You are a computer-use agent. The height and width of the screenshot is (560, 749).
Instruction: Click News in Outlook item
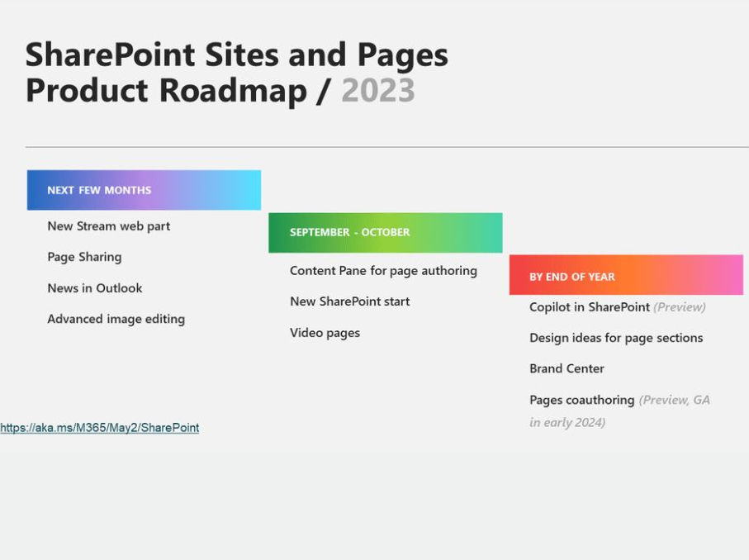94,287
